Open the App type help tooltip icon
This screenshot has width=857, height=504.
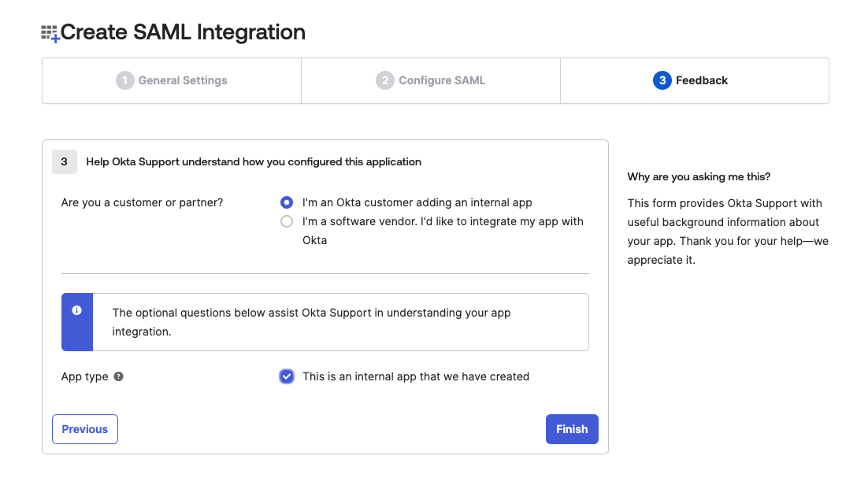[118, 376]
